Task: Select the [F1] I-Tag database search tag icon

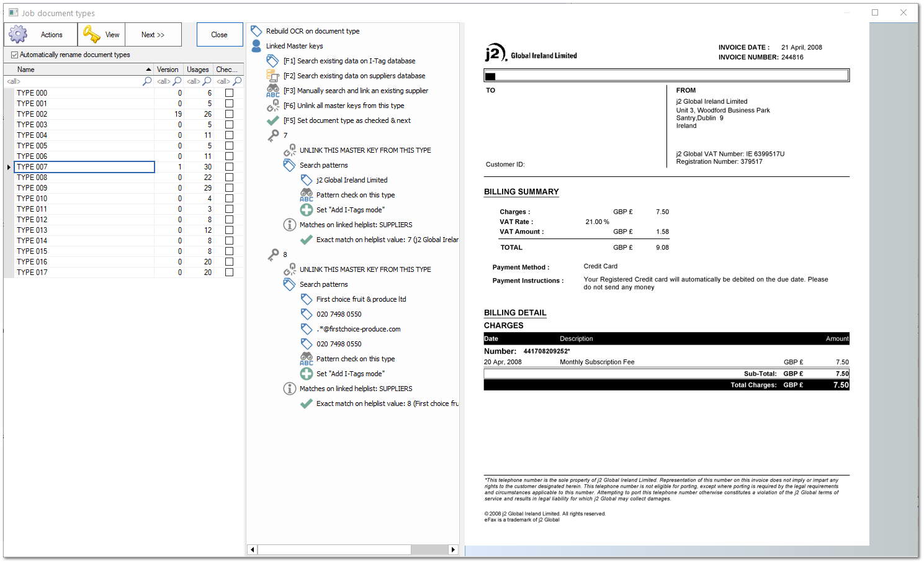Action: point(272,61)
